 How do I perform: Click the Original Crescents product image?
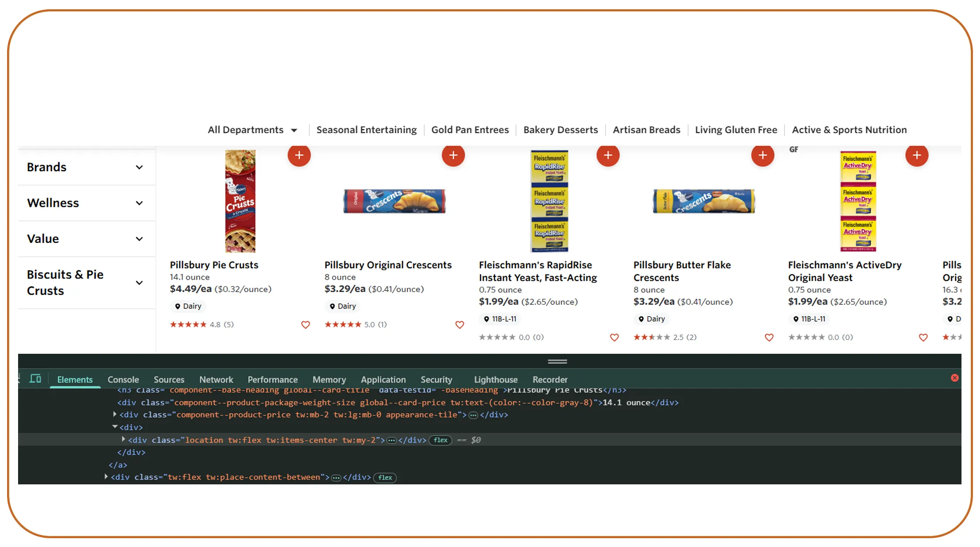point(395,201)
